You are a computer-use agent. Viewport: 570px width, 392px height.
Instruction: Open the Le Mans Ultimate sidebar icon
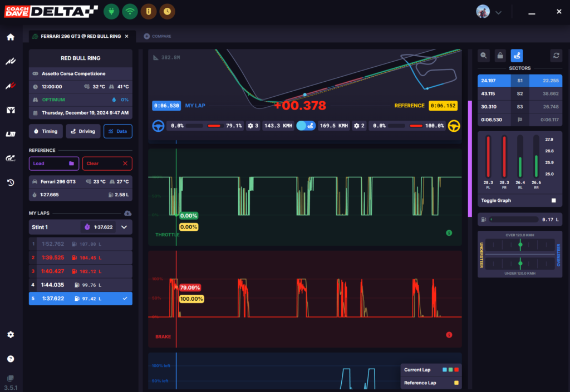pos(11,134)
